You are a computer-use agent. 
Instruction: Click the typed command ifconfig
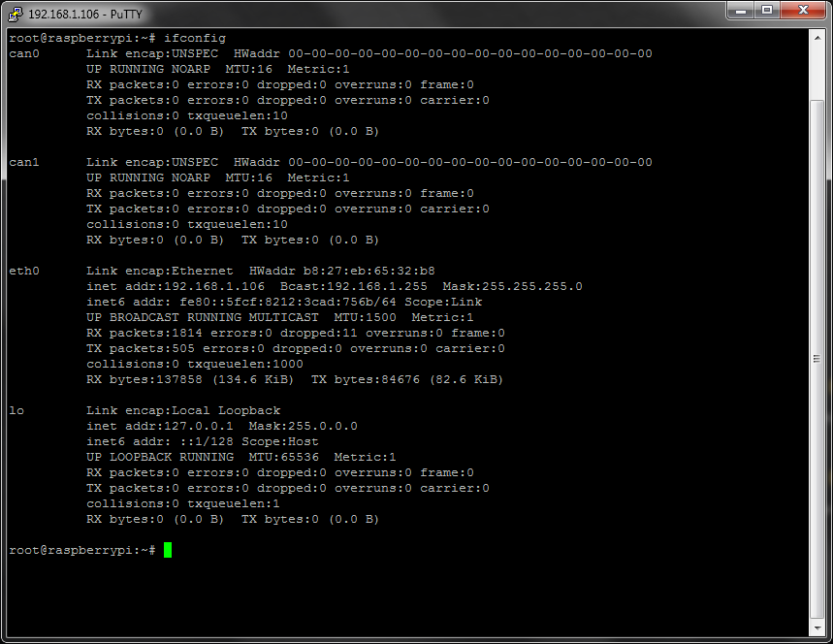(195, 38)
